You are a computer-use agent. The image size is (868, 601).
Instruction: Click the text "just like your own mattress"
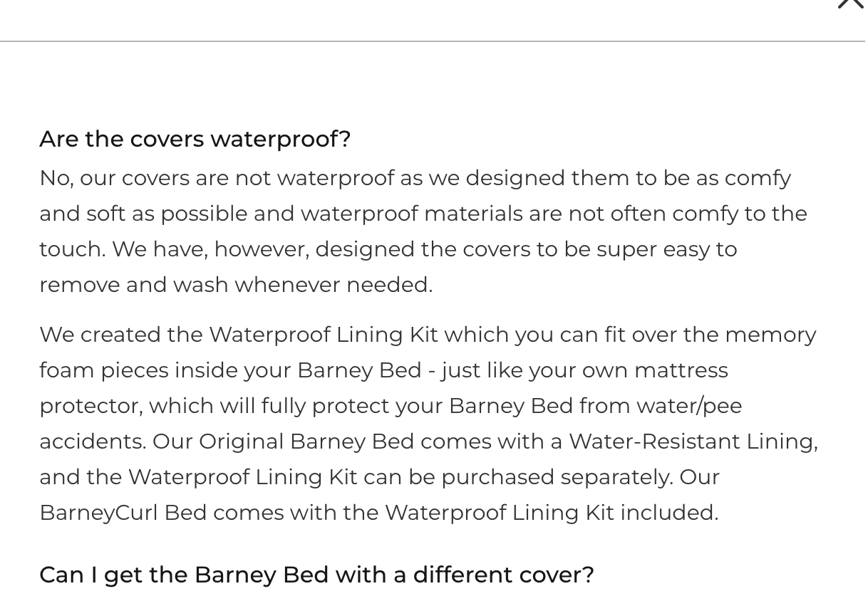(584, 370)
